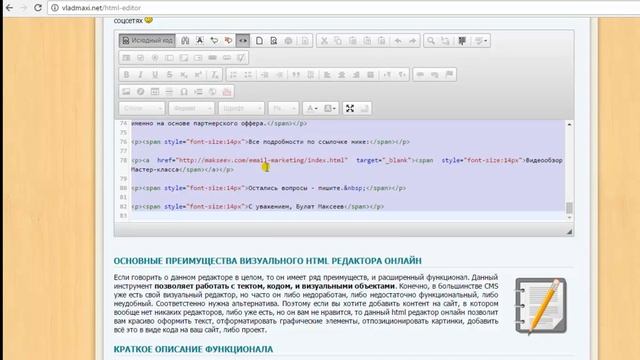Click the line with С уважением text
The image size is (640, 360).
(257, 207)
